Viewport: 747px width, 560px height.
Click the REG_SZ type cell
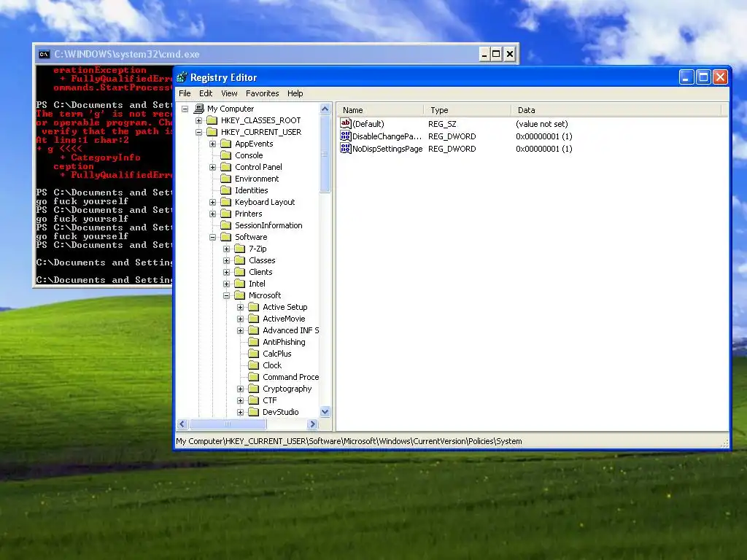coord(442,124)
